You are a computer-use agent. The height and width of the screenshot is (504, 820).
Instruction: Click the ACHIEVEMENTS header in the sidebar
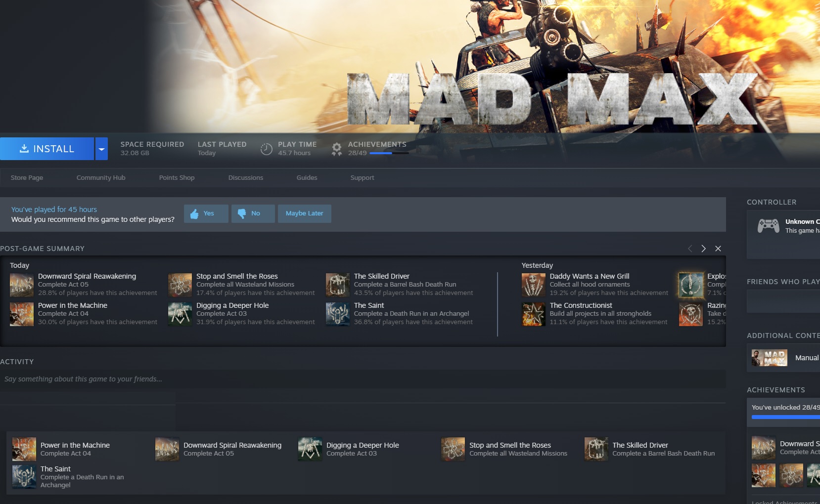coord(775,390)
